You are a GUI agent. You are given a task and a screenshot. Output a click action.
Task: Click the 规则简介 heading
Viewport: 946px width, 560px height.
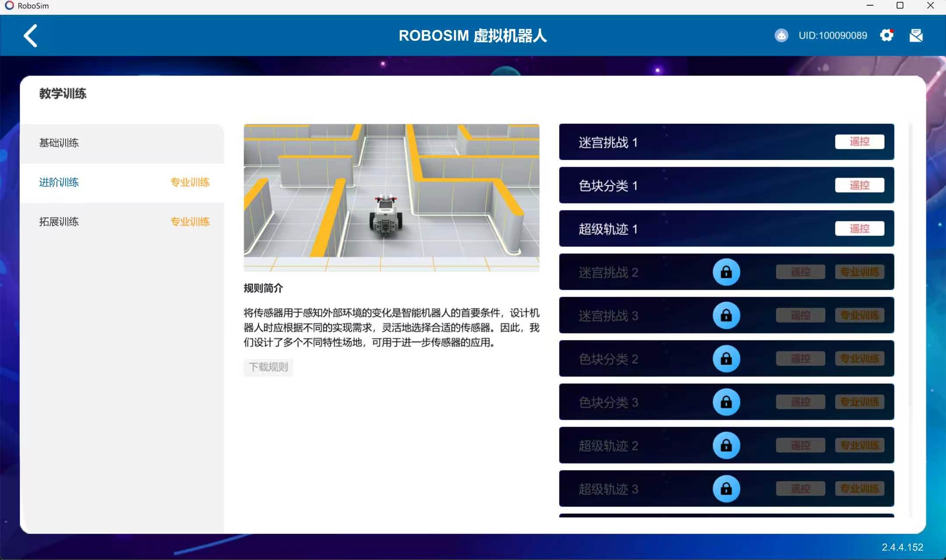(x=263, y=288)
